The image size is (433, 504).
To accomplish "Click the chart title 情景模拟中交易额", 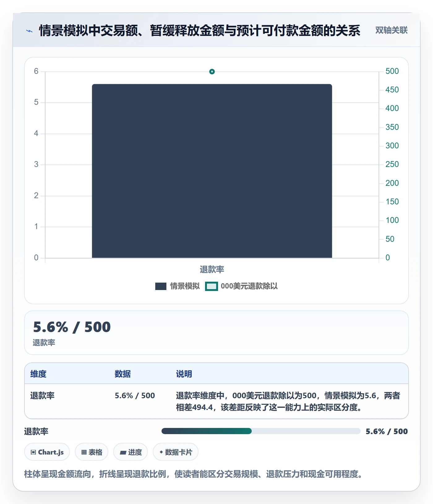I will pyautogui.click(x=200, y=31).
